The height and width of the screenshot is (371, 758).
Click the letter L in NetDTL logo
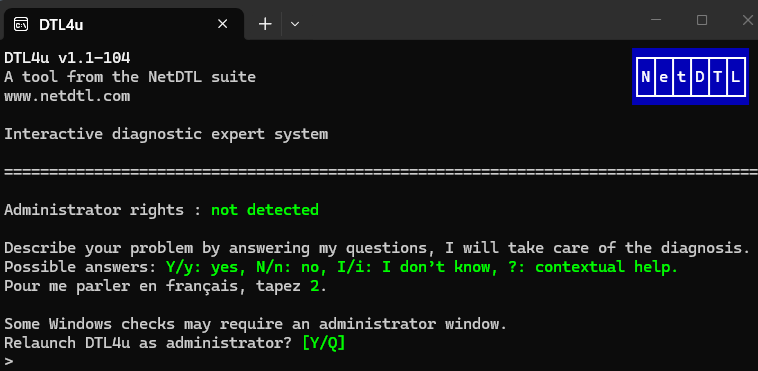tap(735, 76)
